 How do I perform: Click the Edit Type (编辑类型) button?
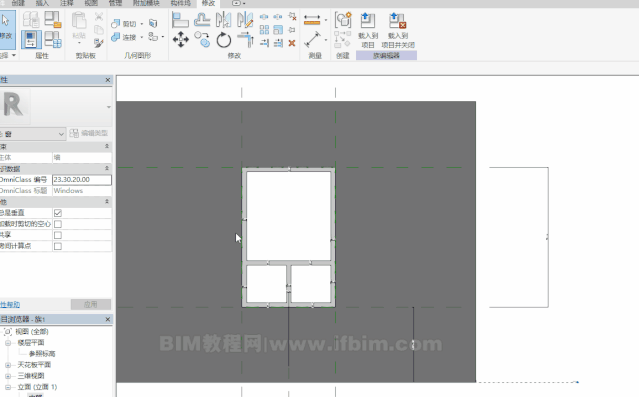[x=89, y=133]
